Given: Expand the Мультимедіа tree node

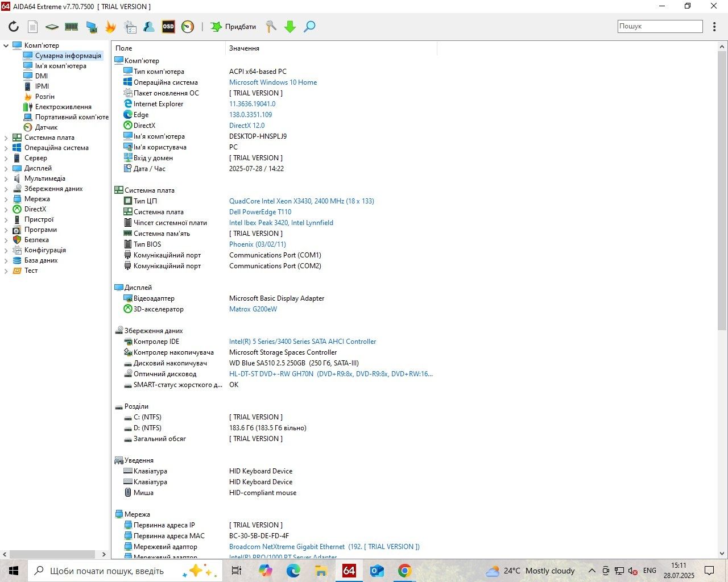Looking at the screenshot, I should click(6, 178).
